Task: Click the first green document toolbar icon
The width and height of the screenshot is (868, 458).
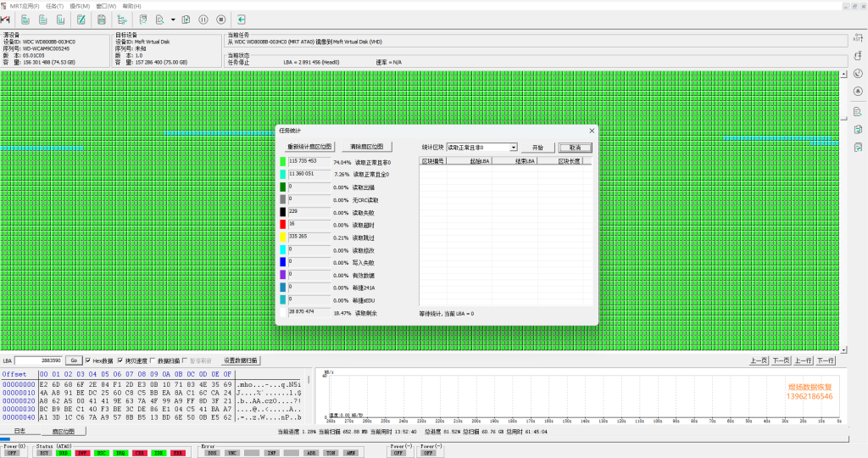Action: 25,20
